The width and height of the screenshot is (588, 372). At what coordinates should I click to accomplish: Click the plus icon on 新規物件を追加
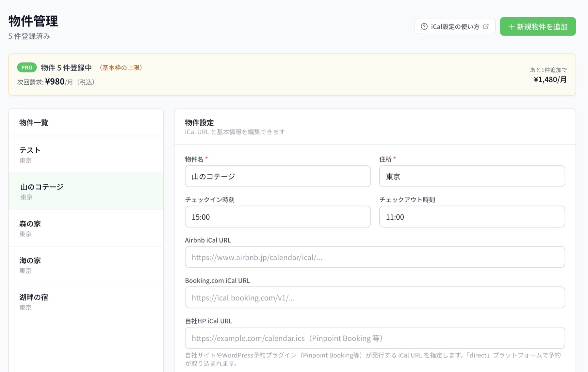[x=512, y=27]
